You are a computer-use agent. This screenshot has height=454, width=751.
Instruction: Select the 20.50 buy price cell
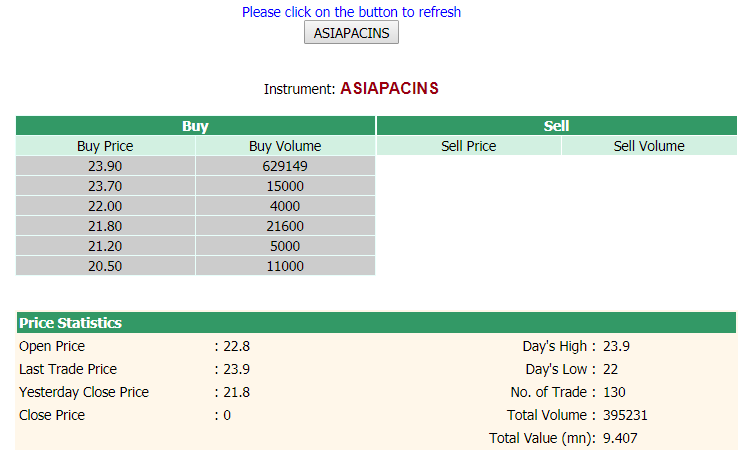105,266
